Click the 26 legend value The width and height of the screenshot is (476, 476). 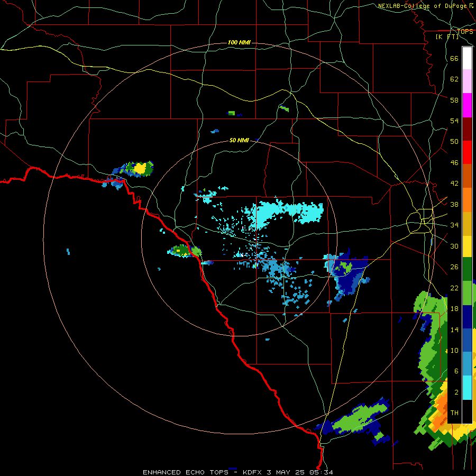(454, 267)
